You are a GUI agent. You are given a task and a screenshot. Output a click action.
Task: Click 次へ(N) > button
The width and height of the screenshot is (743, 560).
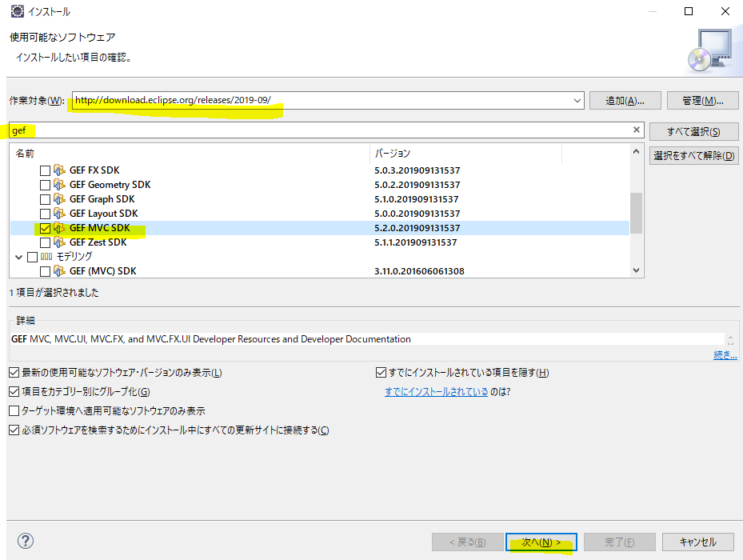pyautogui.click(x=541, y=542)
